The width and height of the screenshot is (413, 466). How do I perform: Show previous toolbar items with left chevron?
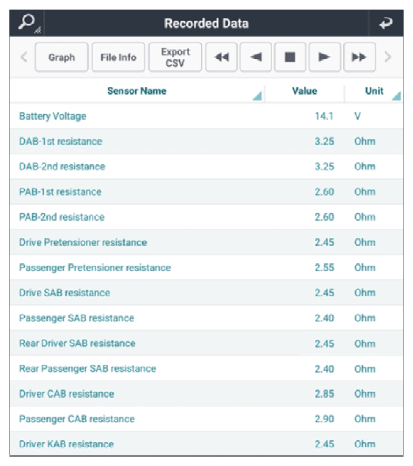coord(24,57)
